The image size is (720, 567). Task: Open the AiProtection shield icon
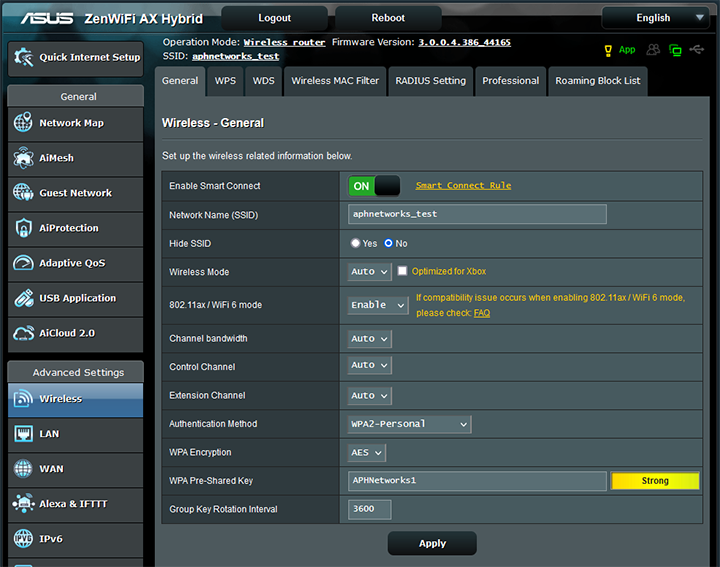pyautogui.click(x=23, y=228)
